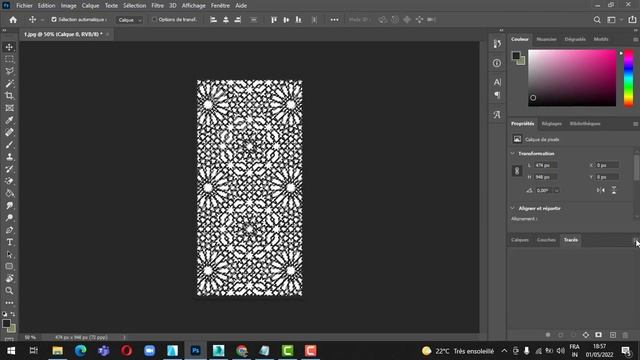Viewport: 640px width, 360px height.
Task: Collapse the Aligner et répartir section
Action: (x=513, y=208)
